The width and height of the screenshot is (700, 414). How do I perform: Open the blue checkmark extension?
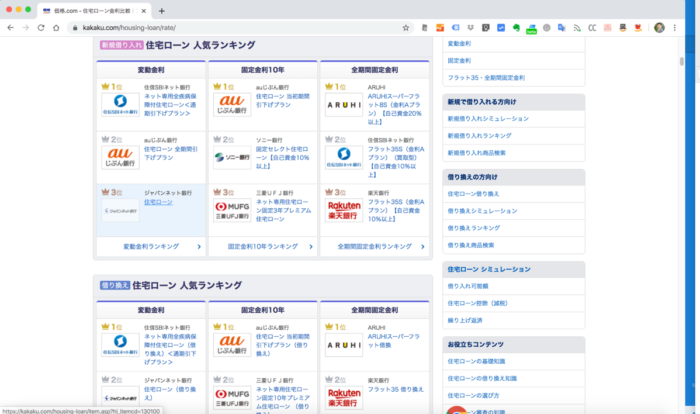tap(501, 28)
